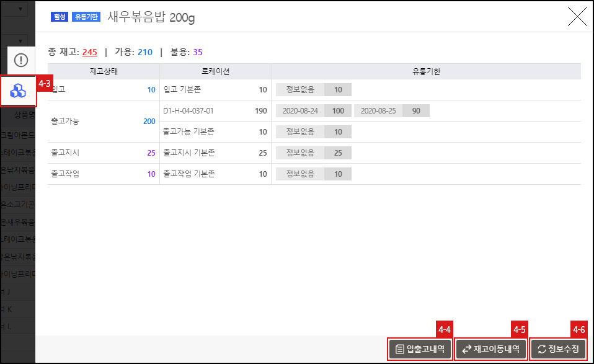594x364 pixels.
Task: Open 재고이동내역 stock movement button
Action: (491, 348)
